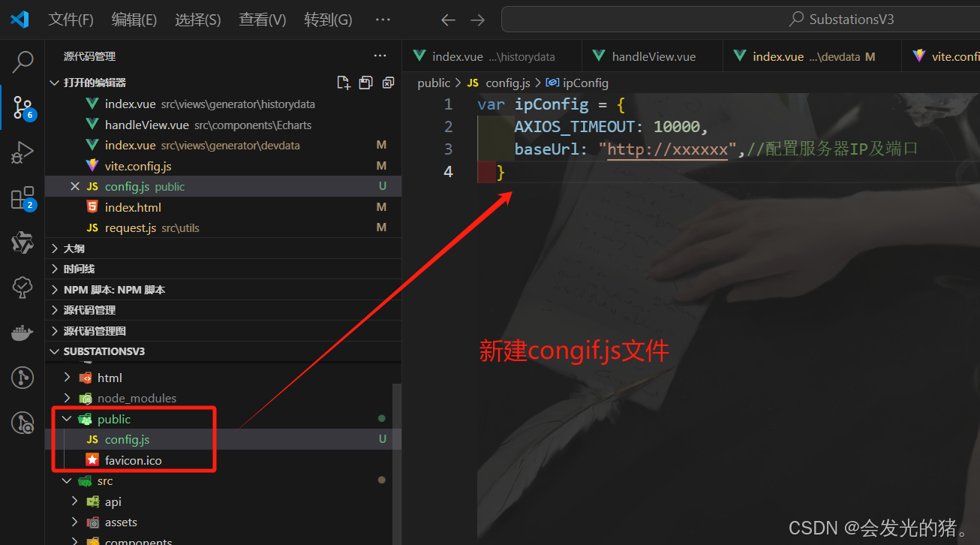This screenshot has height=545, width=980.
Task: Open the Extensions view icon
Action: (x=23, y=198)
